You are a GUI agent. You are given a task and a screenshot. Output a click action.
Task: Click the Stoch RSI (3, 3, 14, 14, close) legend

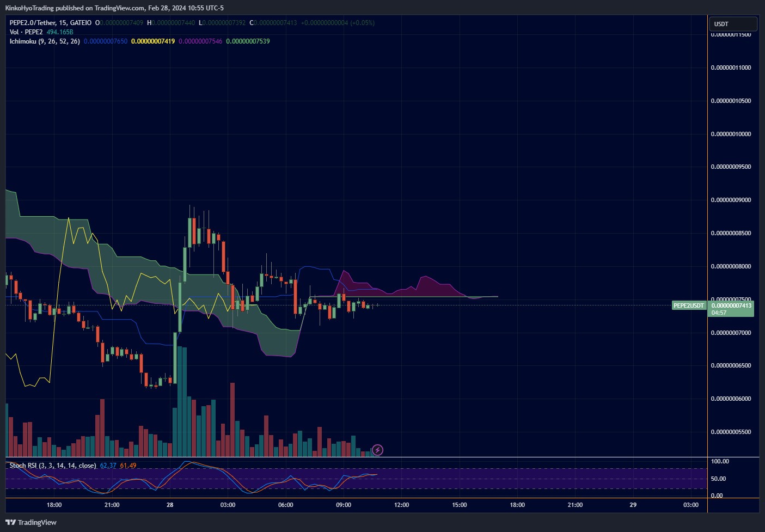tap(53, 466)
